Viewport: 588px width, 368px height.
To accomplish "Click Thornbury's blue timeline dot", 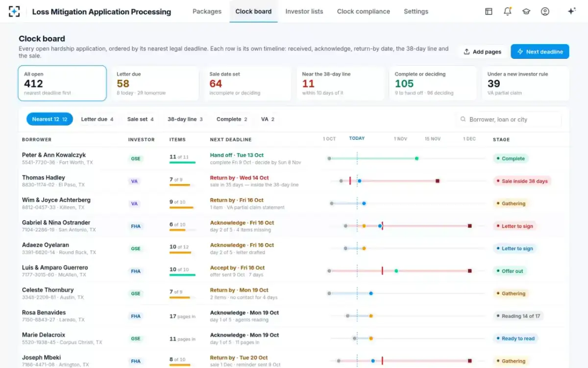I will [371, 293].
